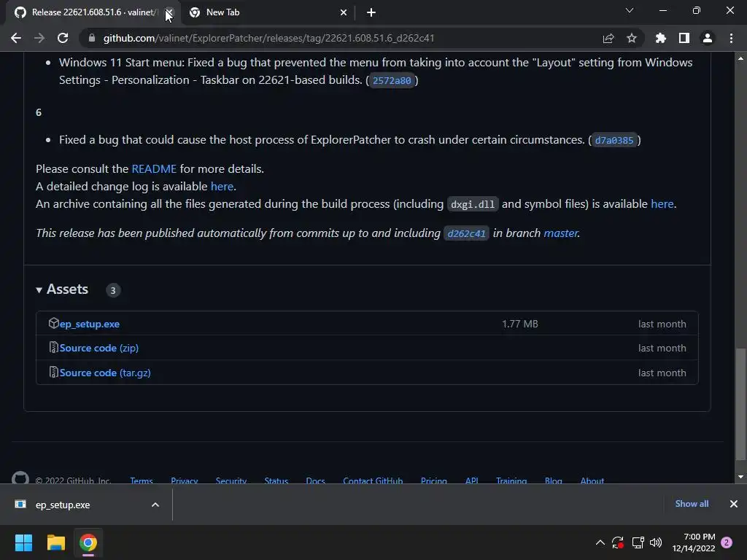Go back to the previous page
Image resolution: width=747 pixels, height=560 pixels.
point(16,38)
